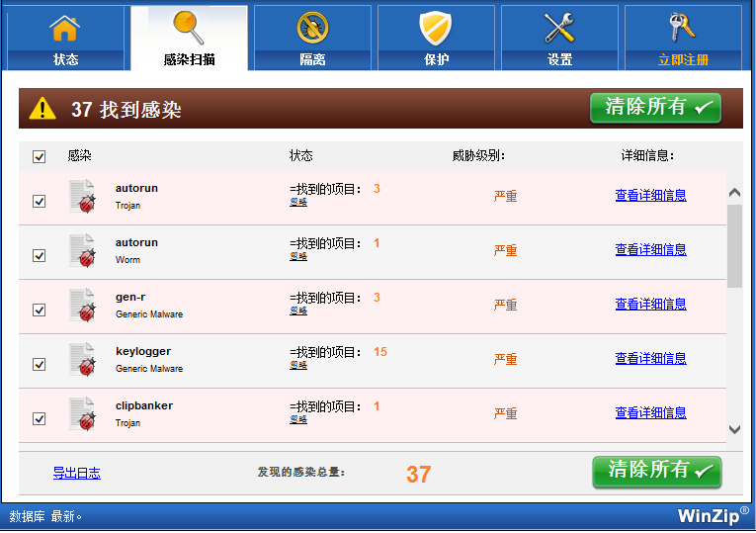Uncheck the keylogger checkbox

40,364
